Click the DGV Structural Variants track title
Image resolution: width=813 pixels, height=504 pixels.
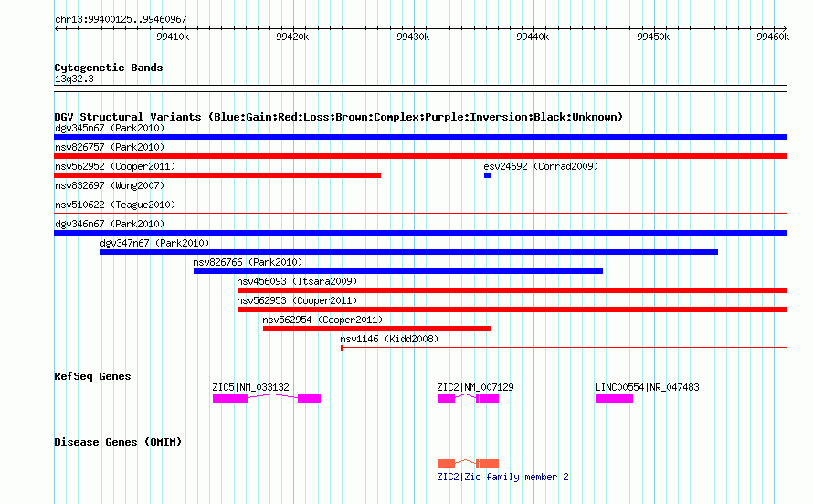click(x=339, y=117)
